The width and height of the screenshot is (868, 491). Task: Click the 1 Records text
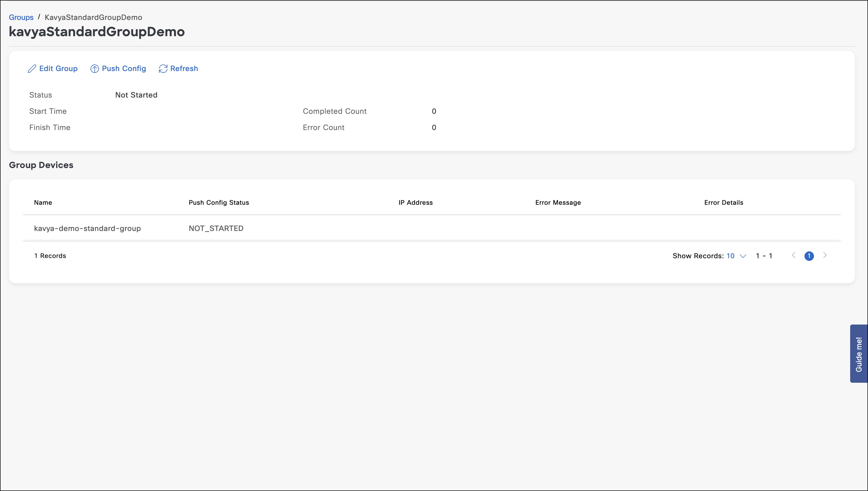coord(50,256)
